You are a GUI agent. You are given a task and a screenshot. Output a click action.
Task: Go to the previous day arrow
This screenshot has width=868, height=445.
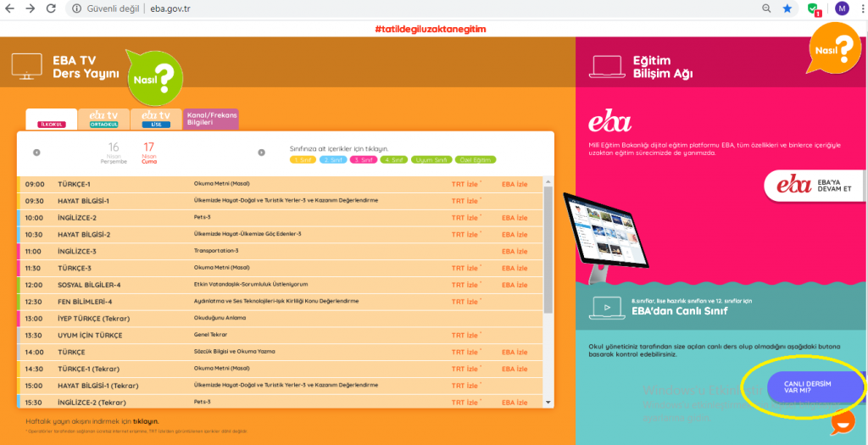(x=36, y=153)
